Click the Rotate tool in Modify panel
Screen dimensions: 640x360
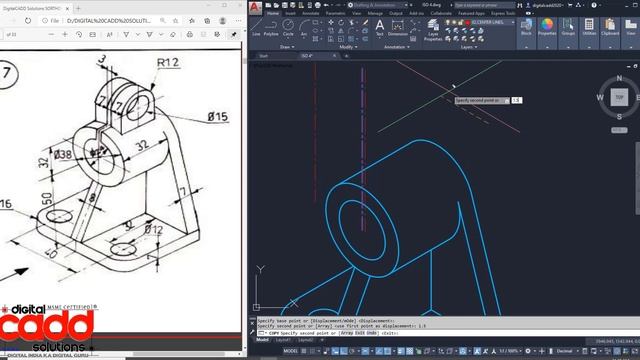(341, 22)
